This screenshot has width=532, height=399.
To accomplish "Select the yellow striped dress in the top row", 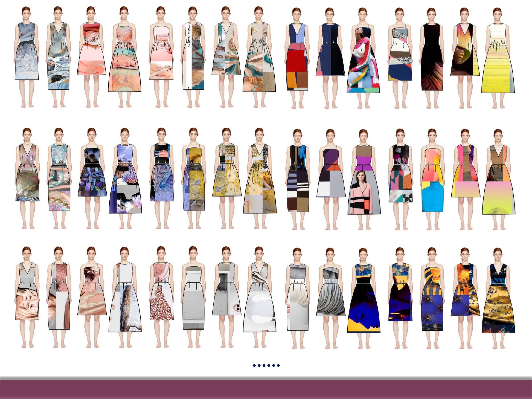I will 498,58.
